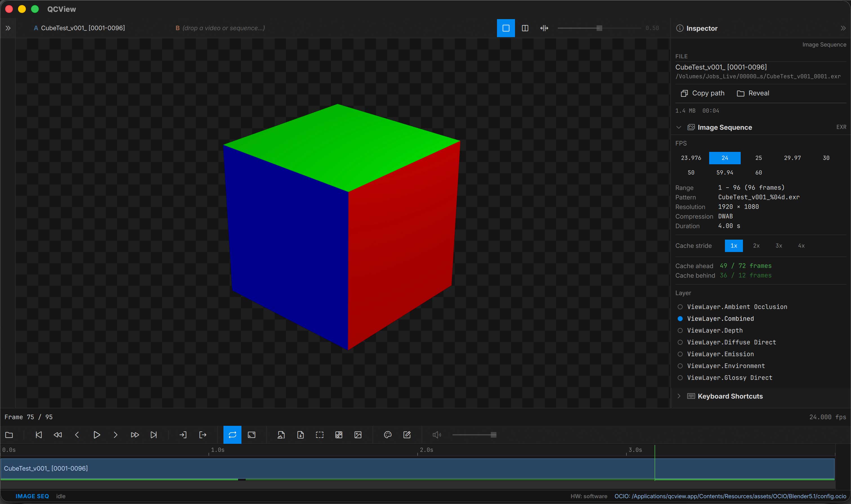This screenshot has height=504, width=851.
Task: Select slot A CubeTest_v001_ [0001-0096]
Action: 79,28
